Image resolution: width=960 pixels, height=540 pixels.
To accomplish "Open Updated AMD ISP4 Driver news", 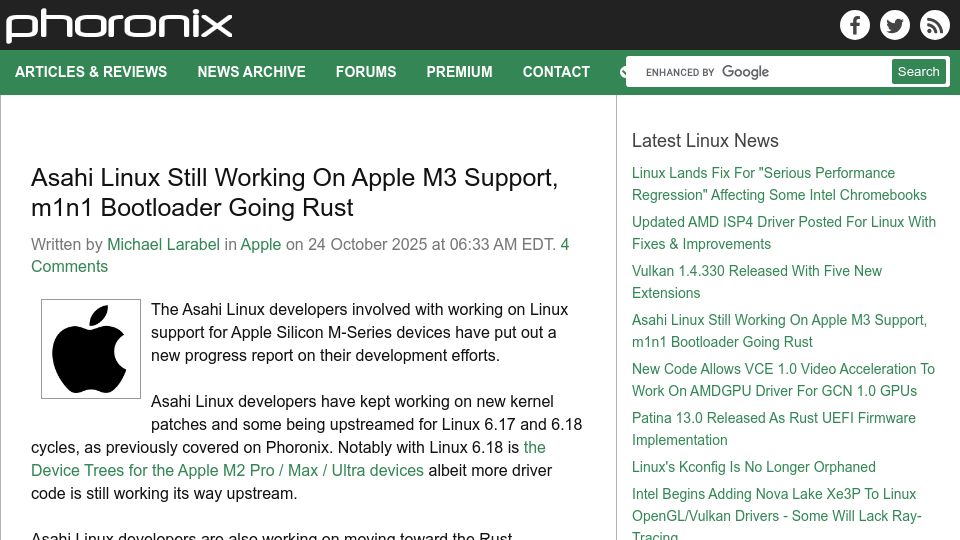I will (x=784, y=233).
